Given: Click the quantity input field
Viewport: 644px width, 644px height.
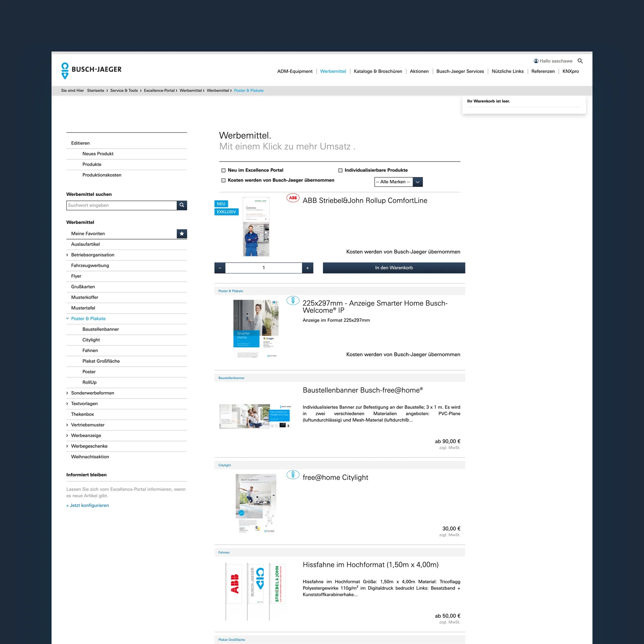Looking at the screenshot, I should point(264,268).
